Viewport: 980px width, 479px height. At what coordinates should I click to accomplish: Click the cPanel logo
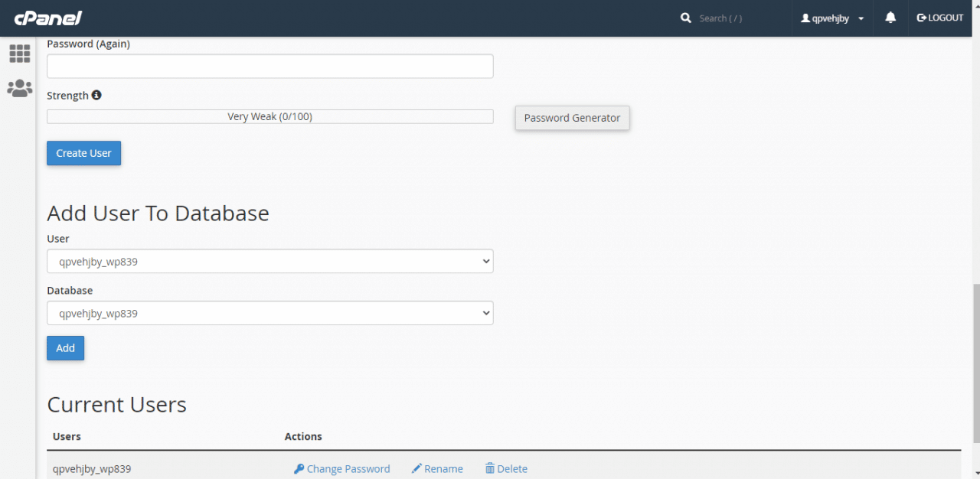47,18
